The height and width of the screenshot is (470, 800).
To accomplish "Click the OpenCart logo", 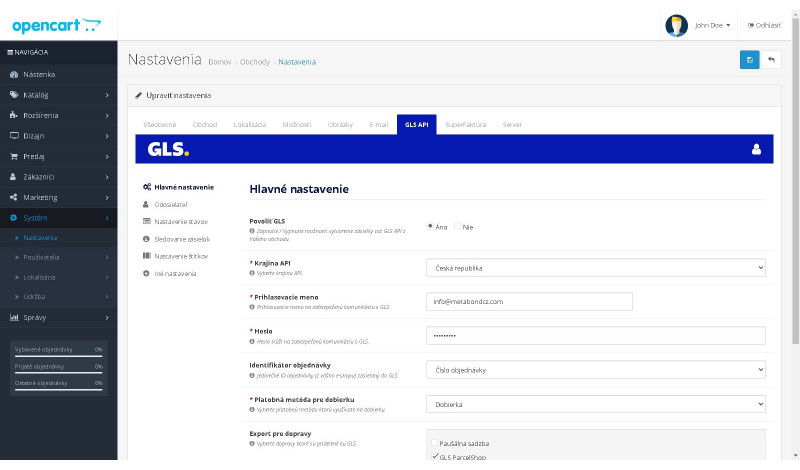I will (x=56, y=25).
